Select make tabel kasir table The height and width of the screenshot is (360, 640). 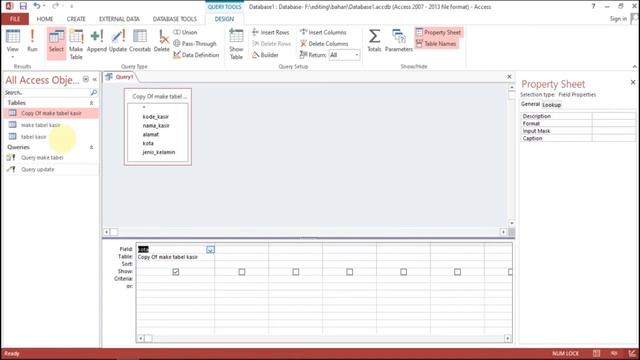(x=41, y=125)
